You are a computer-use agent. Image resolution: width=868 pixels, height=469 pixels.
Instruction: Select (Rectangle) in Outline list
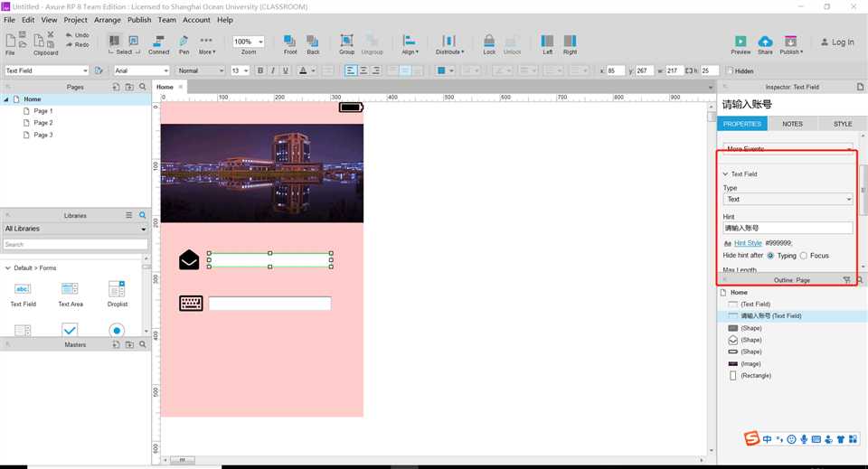point(756,376)
